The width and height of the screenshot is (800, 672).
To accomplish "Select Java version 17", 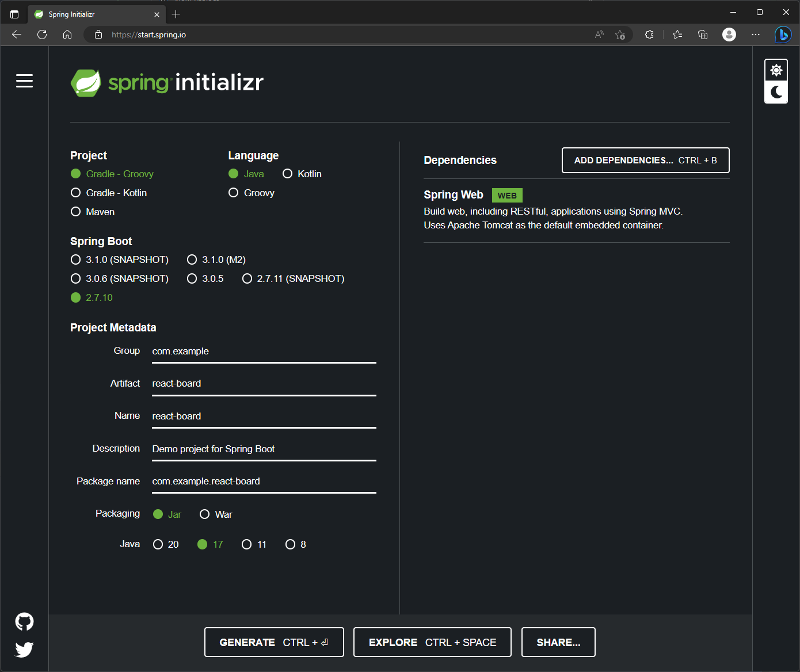I will (x=210, y=544).
